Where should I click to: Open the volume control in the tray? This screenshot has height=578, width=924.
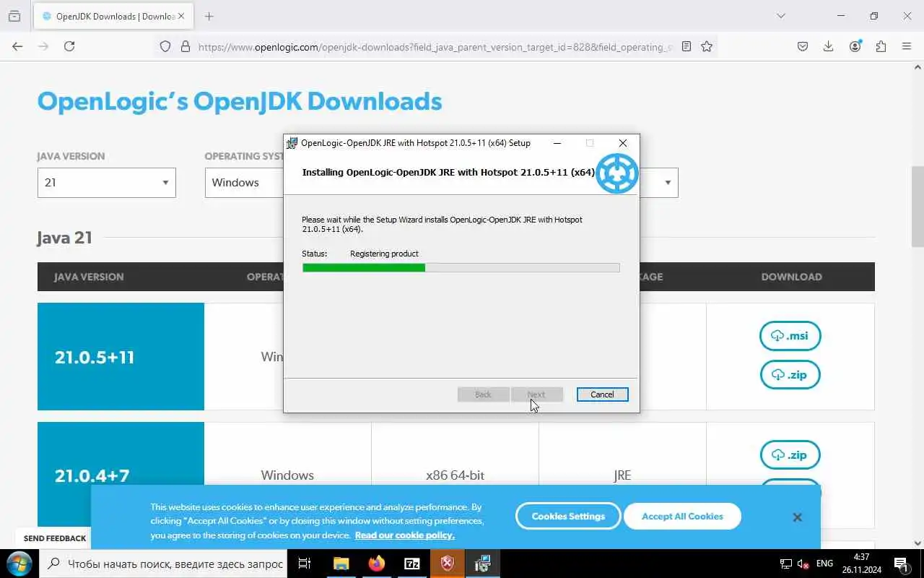point(803,564)
